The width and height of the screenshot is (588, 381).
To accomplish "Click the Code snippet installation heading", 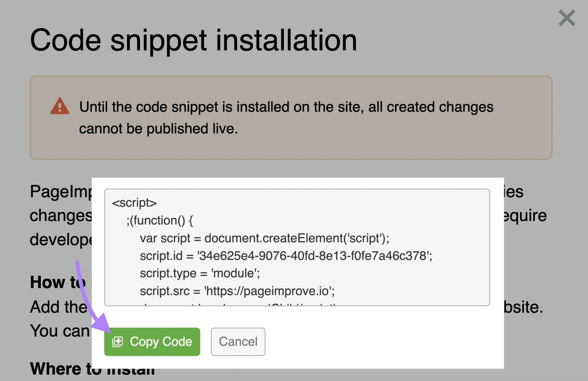I will click(194, 40).
